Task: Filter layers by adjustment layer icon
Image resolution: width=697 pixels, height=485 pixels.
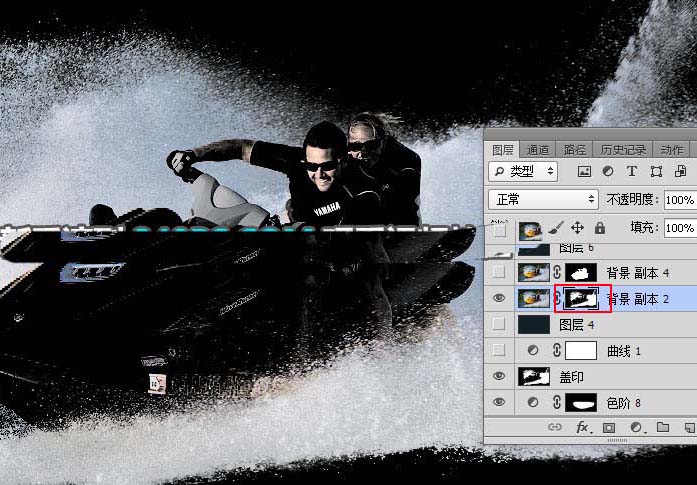Action: click(608, 171)
